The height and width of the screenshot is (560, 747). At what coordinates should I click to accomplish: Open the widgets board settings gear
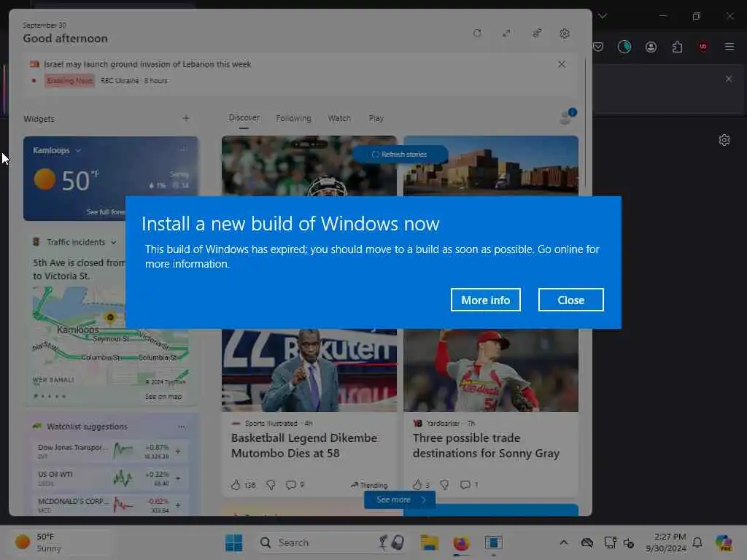[565, 34]
